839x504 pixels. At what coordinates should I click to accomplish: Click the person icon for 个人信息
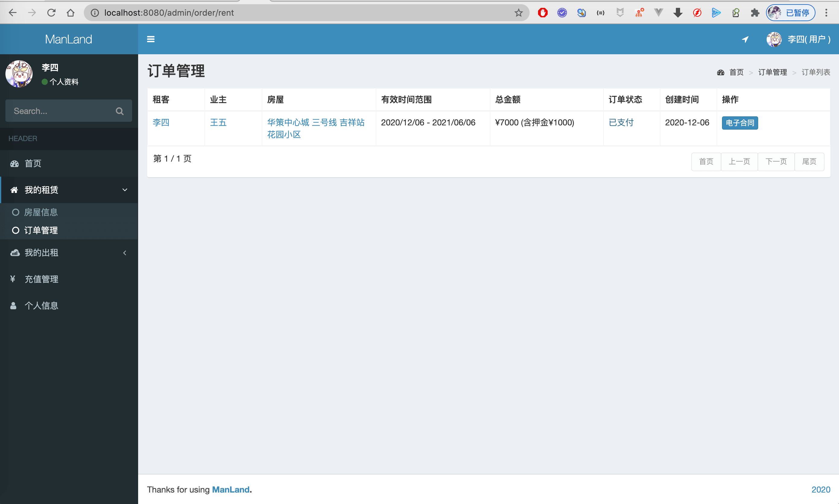pyautogui.click(x=13, y=306)
